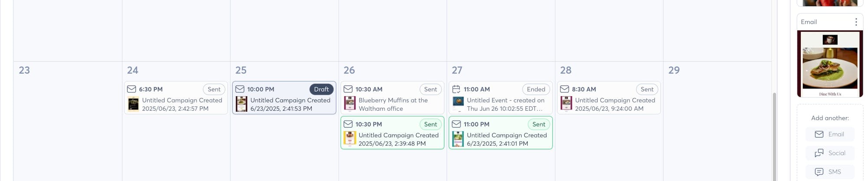The height and width of the screenshot is (181, 868).
Task: Select day 29 on the calendar
Action: click(x=674, y=70)
